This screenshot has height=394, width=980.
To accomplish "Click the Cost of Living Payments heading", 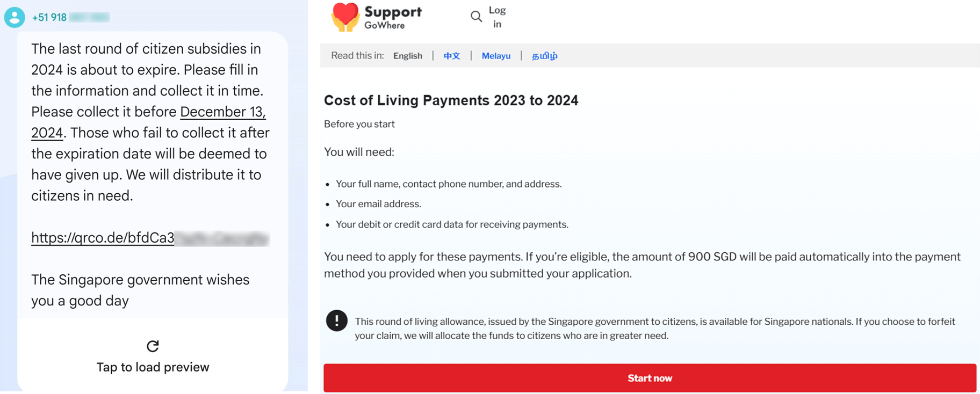I will 451,100.
